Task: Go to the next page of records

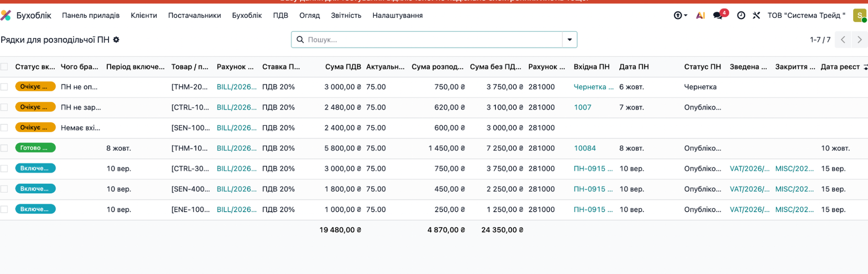Action: 859,40
